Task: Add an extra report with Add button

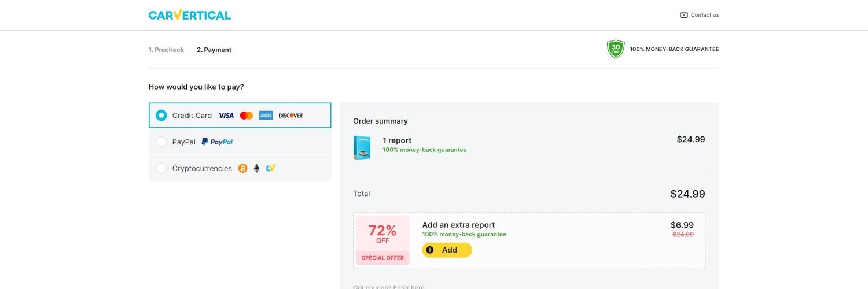Action: click(x=447, y=250)
